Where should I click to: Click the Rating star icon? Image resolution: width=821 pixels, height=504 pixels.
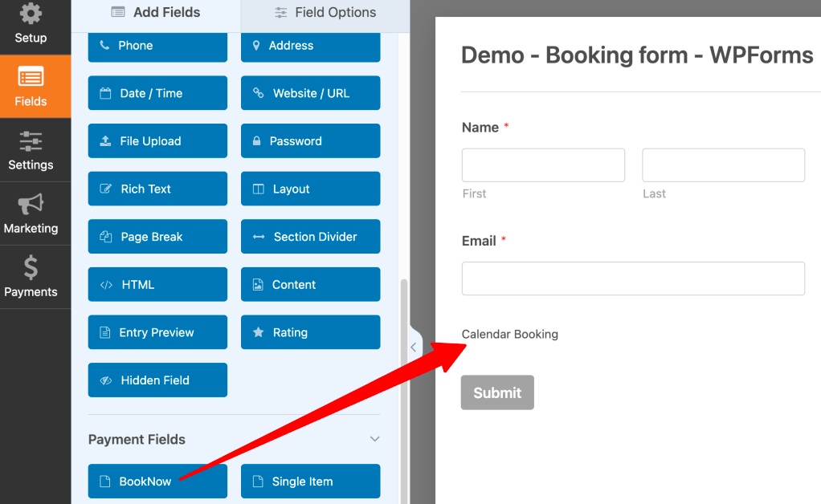(x=259, y=332)
